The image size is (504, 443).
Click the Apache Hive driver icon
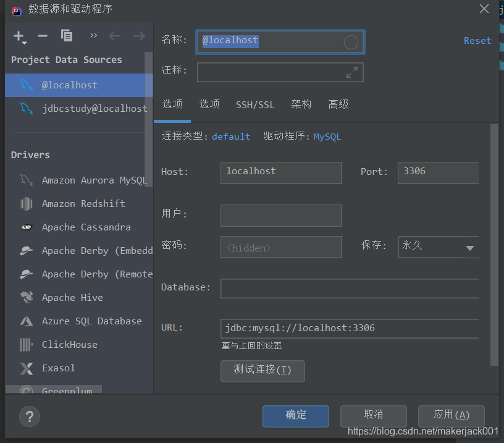tap(26, 297)
